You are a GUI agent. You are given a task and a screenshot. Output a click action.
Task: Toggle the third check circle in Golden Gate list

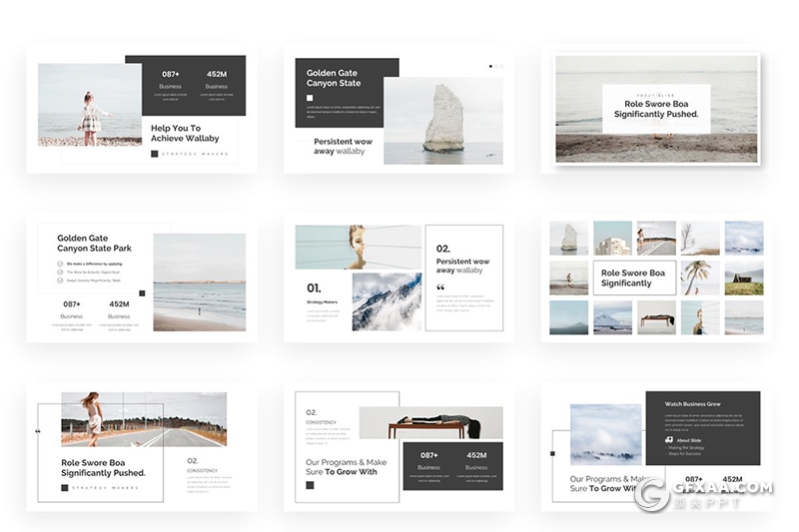[x=60, y=281]
